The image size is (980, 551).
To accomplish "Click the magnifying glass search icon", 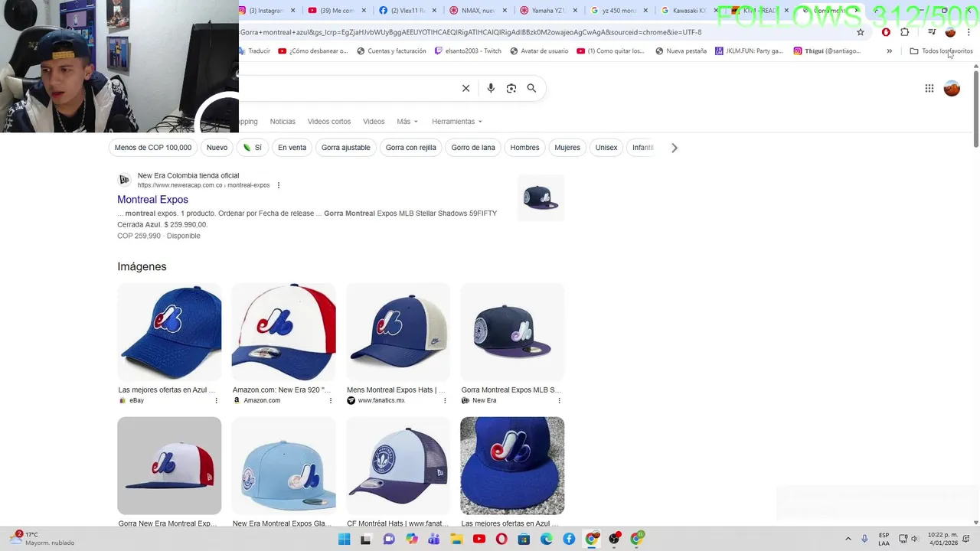I will 531,88.
